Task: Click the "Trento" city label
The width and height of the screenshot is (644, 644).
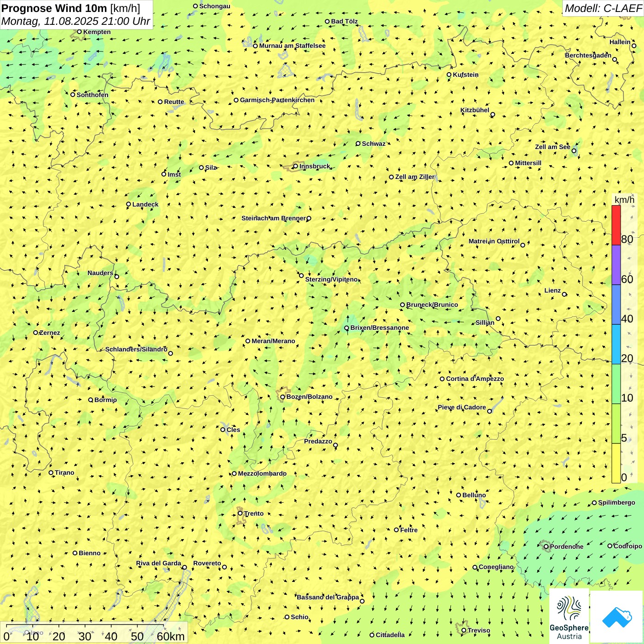Action: pos(254,513)
